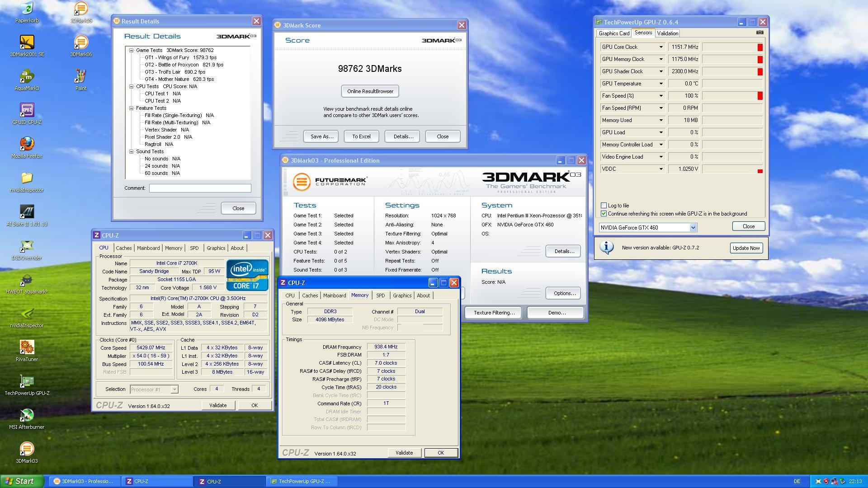Click the Comment input field
This screenshot has width=868, height=488.
(200, 188)
